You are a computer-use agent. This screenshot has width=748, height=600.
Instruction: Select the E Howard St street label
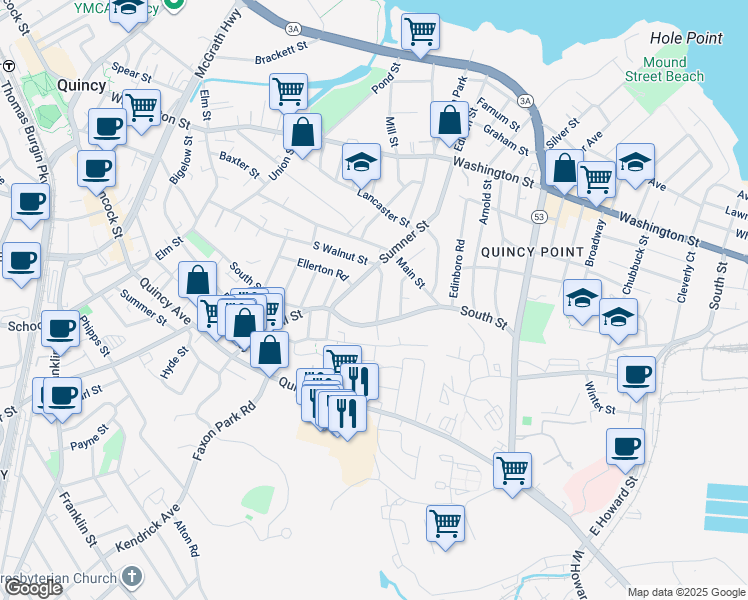613,506
